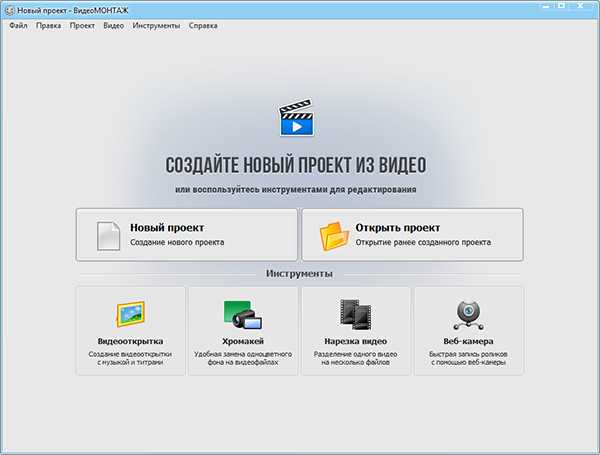The height and width of the screenshot is (455, 600).
Task: Click the window title 'Новый проект - ВидеоМОНТАЖ'
Action: click(x=73, y=10)
